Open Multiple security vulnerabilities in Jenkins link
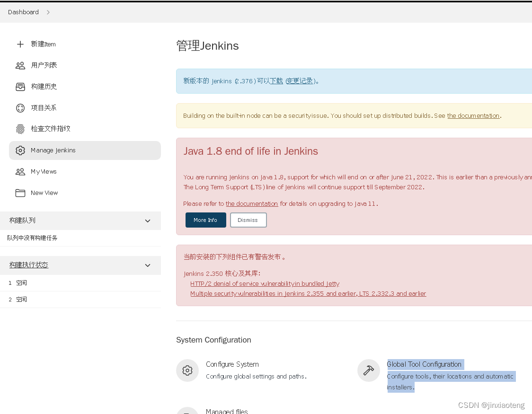The width and height of the screenshot is (532, 414). coord(308,294)
